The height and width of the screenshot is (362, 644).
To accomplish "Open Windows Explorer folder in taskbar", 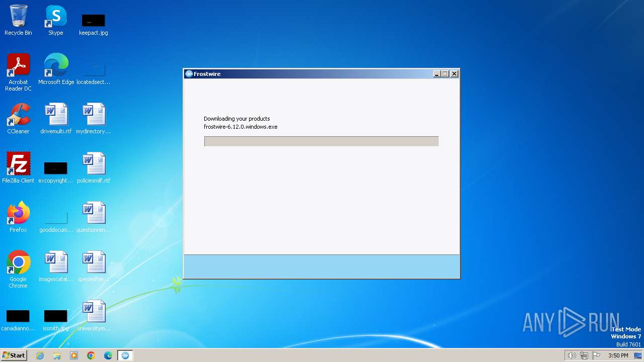I will coord(57,355).
